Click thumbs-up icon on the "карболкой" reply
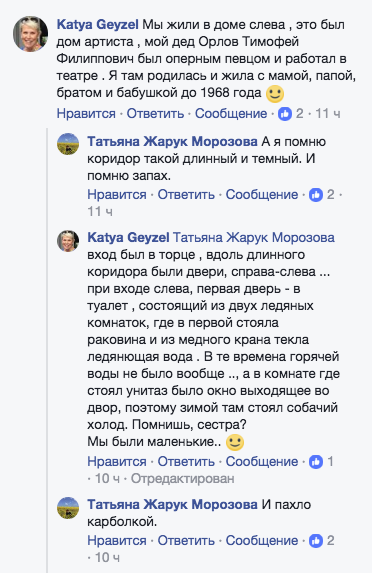The width and height of the screenshot is (372, 573). 316,541
